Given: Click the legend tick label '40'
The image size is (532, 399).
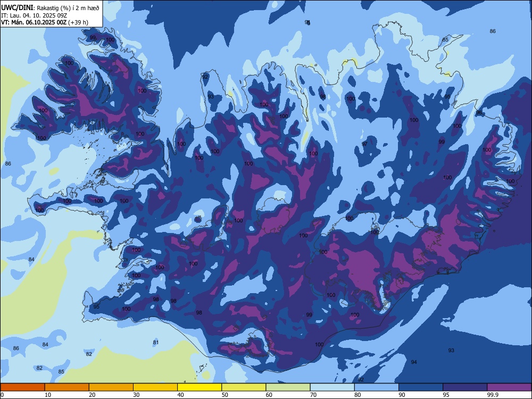Looking at the screenshot, I should point(181,395).
